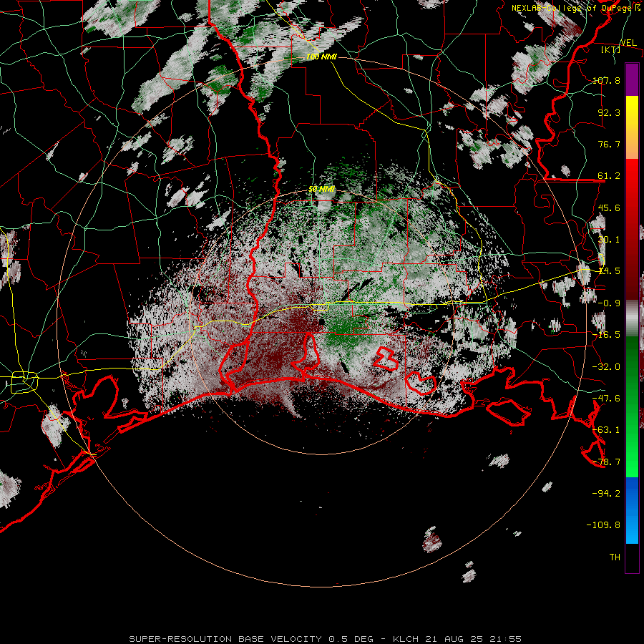The image size is (644, 644).
Task: Click the -47.6 value on the velocity scale
Action: point(606,398)
